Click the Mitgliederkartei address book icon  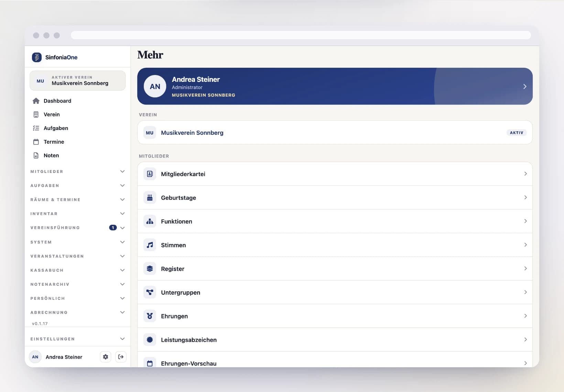click(x=150, y=174)
